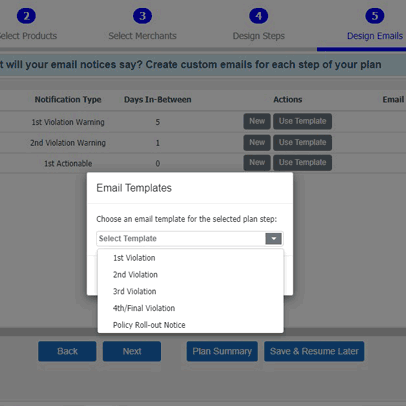Click the Next button
Image resolution: width=406 pixels, height=406 pixels.
coord(132,351)
